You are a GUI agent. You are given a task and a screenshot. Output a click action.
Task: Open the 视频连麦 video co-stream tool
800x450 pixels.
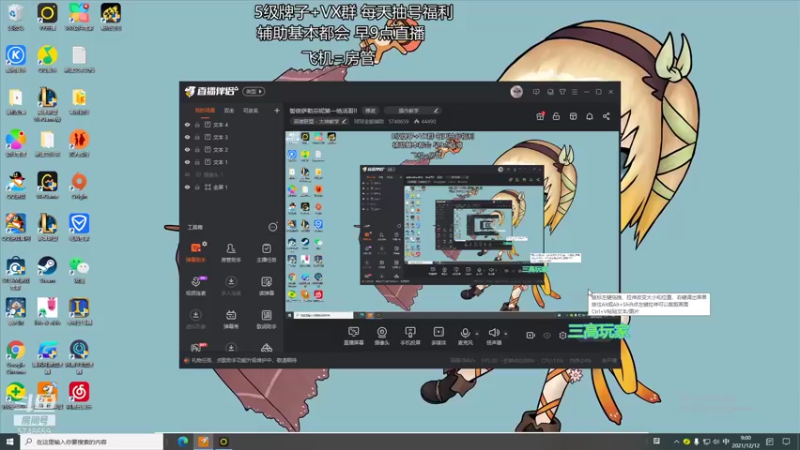(x=195, y=286)
